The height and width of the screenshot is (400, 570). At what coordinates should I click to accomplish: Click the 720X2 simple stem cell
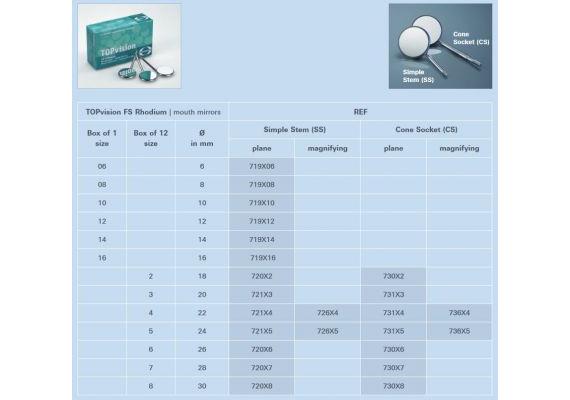tap(261, 276)
